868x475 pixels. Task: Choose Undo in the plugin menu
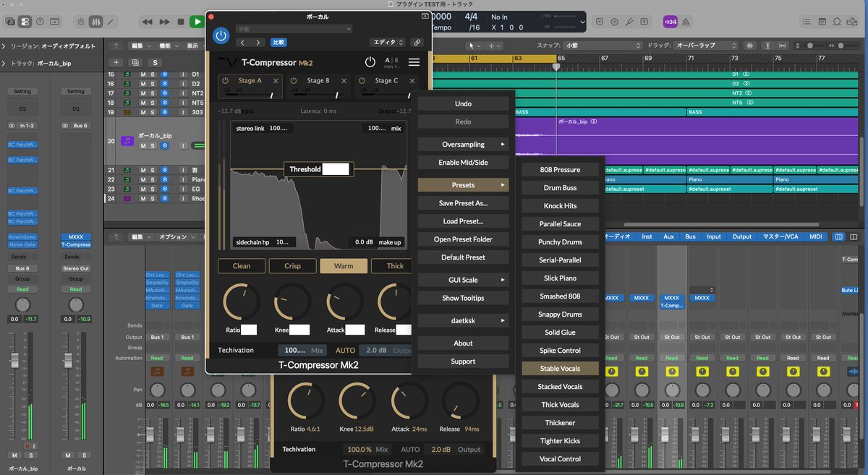[x=463, y=103]
